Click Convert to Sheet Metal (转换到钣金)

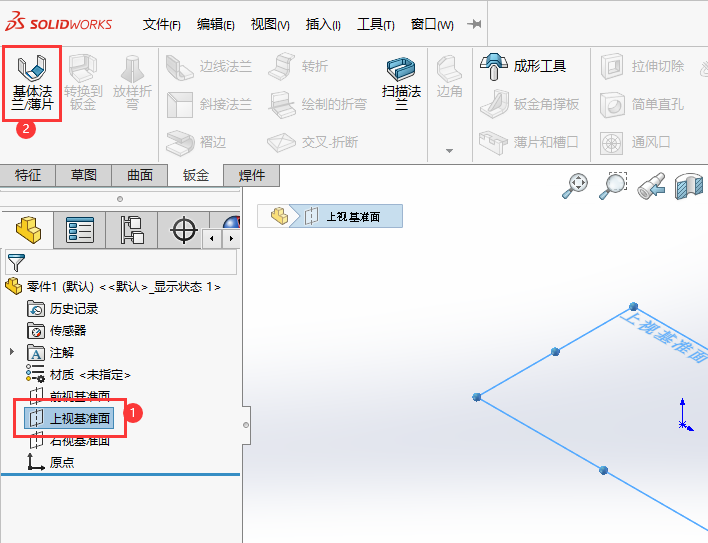tap(83, 83)
